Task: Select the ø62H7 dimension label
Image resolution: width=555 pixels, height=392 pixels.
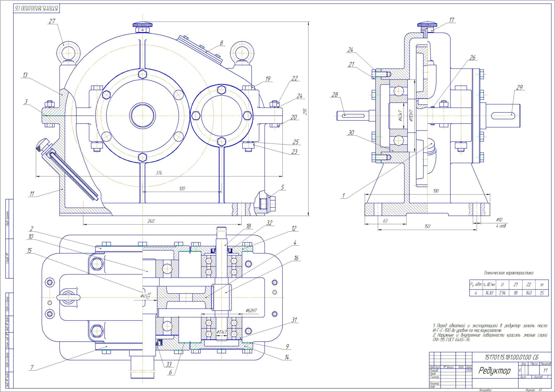Action: pos(251,310)
